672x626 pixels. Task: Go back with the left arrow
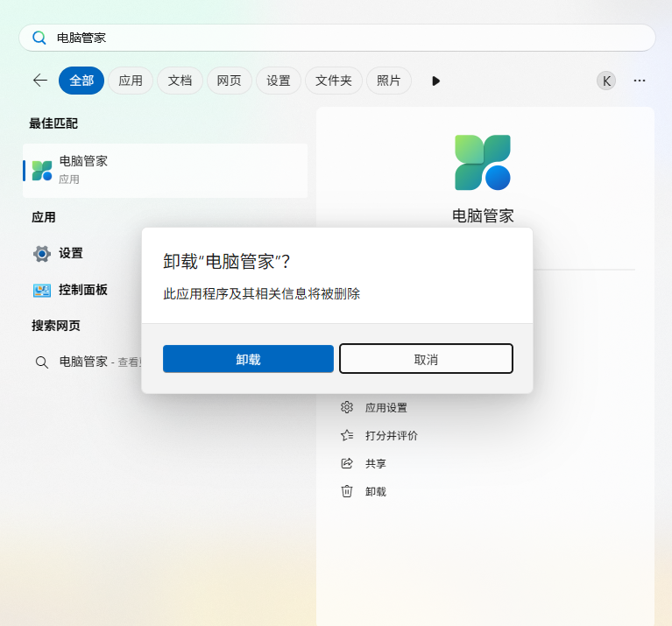pos(40,80)
